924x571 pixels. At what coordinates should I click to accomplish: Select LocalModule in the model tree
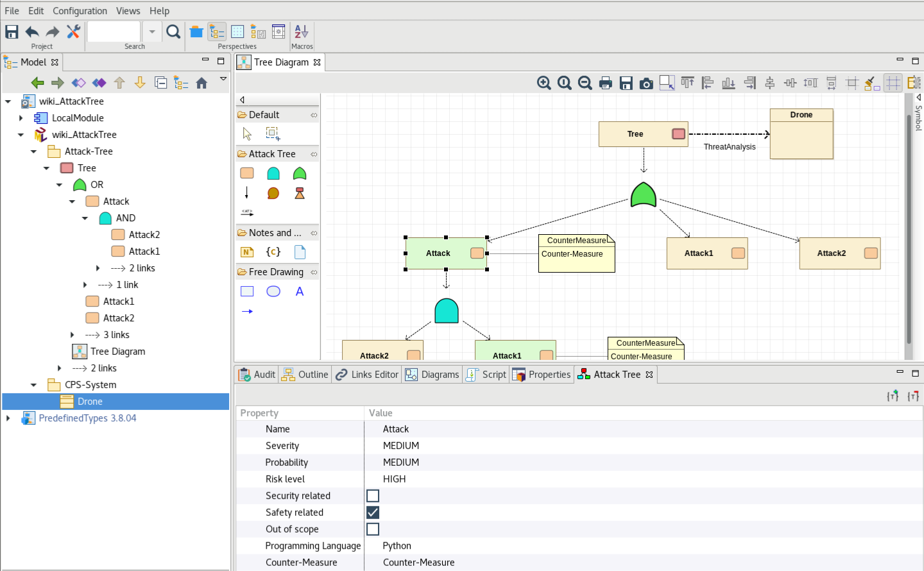(78, 118)
